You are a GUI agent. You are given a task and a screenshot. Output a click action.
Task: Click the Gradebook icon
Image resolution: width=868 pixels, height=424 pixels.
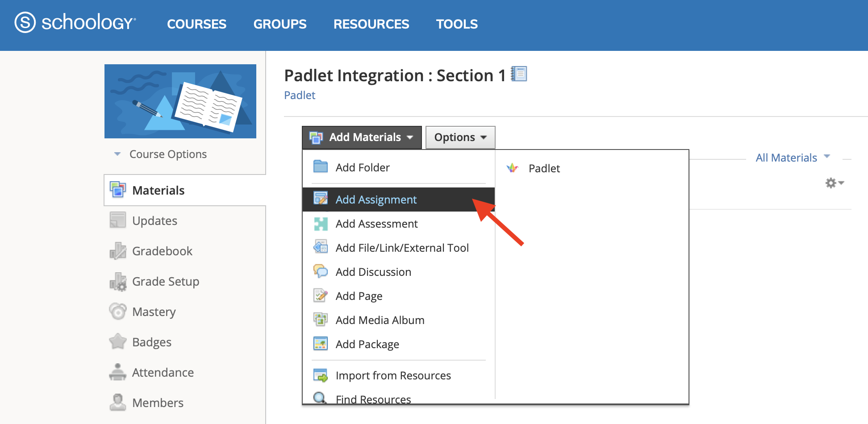pyautogui.click(x=118, y=250)
